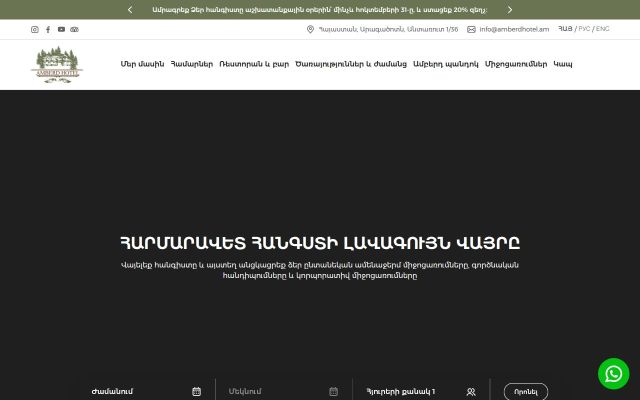Open Կապ contact menu item
The height and width of the screenshot is (400, 640).
(x=563, y=64)
